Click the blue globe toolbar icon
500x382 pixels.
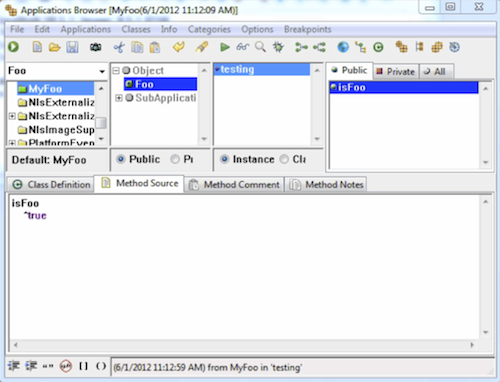point(343,47)
